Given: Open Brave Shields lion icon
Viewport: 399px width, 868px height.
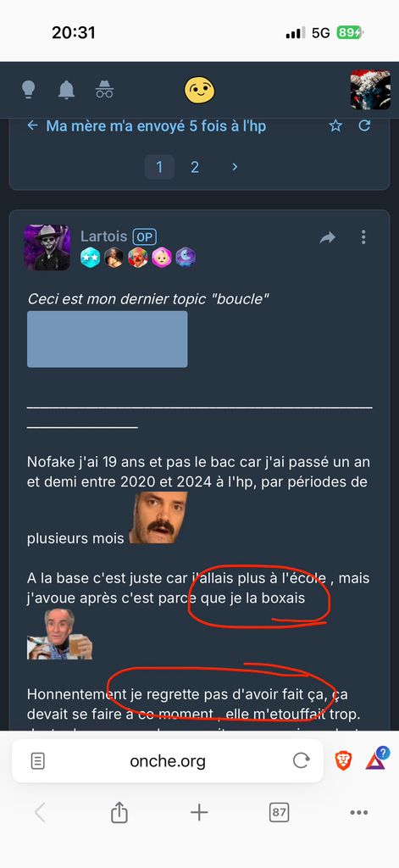Looking at the screenshot, I should (x=344, y=761).
